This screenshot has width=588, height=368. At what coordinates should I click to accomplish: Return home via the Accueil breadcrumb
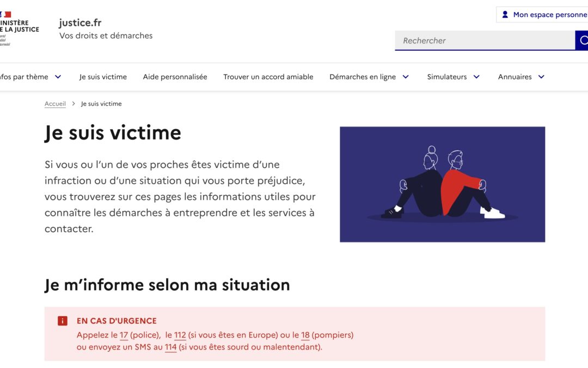point(54,103)
